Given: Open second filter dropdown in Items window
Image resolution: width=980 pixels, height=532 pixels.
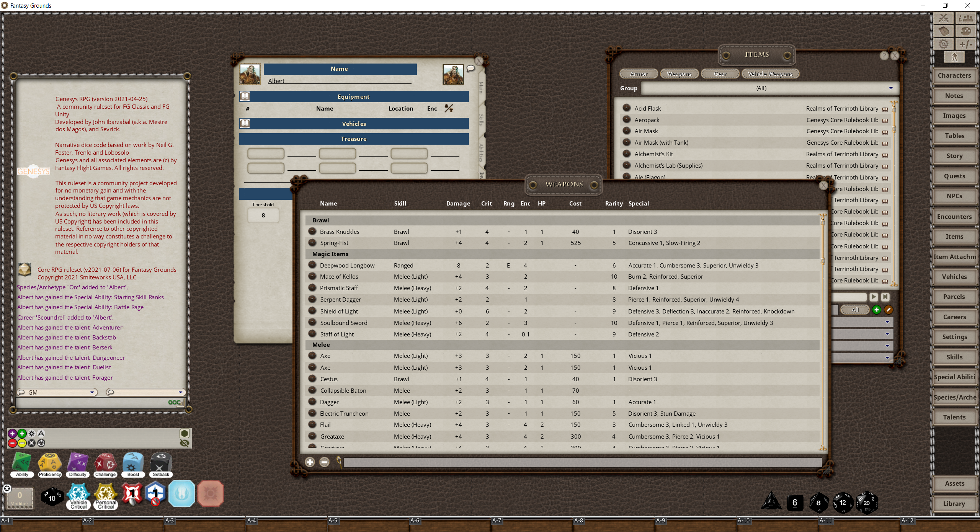Looking at the screenshot, I should tap(862, 334).
